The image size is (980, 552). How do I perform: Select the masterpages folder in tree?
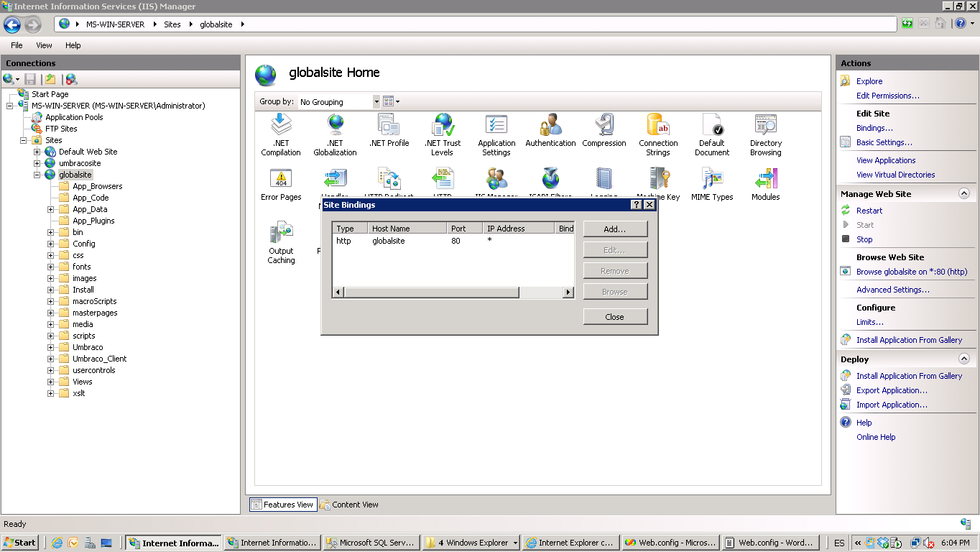click(95, 313)
